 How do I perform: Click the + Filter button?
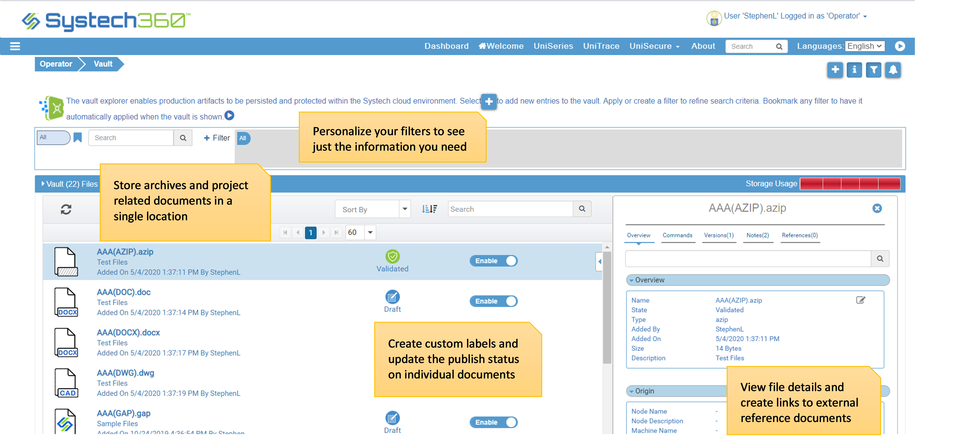217,138
